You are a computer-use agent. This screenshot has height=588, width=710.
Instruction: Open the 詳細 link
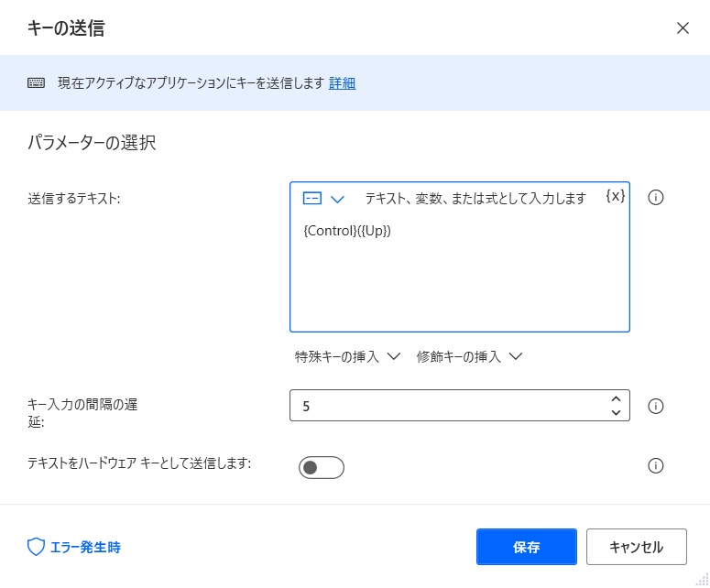pos(342,83)
